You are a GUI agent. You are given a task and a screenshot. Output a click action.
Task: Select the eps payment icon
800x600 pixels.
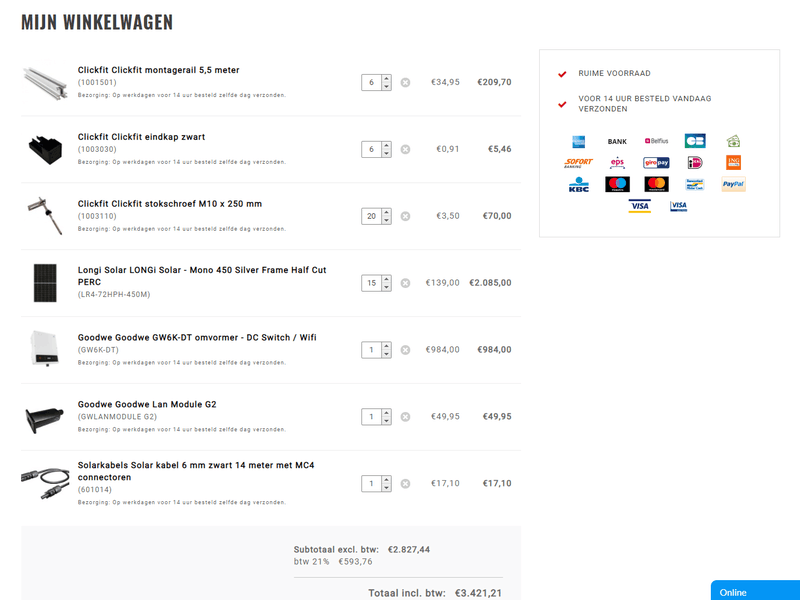(617, 163)
